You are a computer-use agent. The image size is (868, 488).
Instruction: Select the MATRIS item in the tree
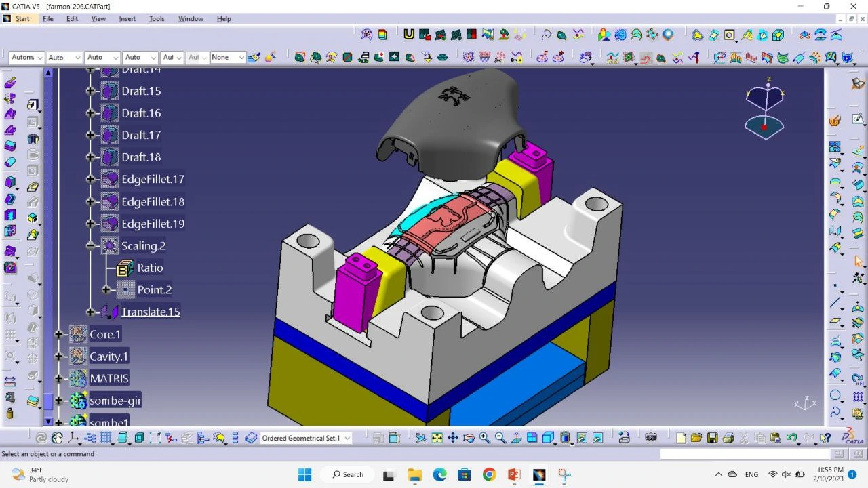click(x=108, y=378)
